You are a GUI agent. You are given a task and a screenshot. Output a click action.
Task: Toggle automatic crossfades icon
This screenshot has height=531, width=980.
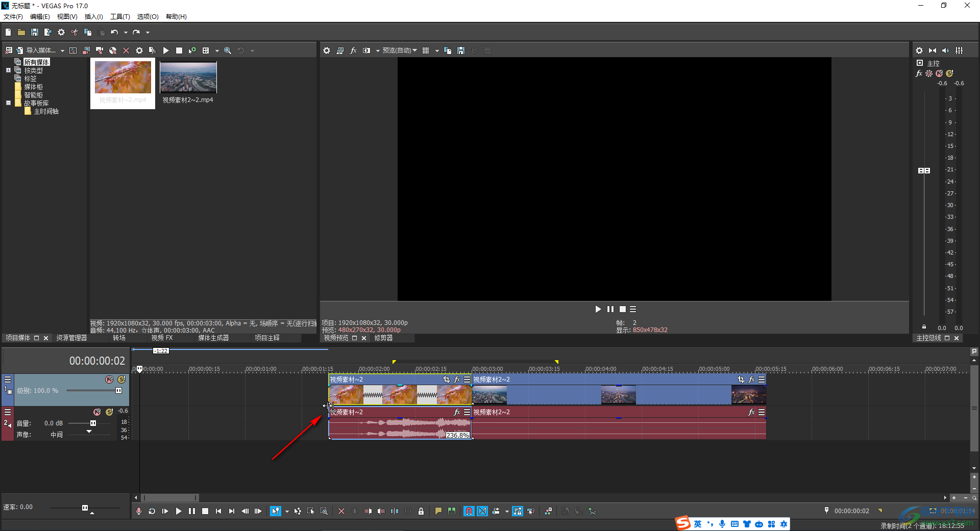482,511
